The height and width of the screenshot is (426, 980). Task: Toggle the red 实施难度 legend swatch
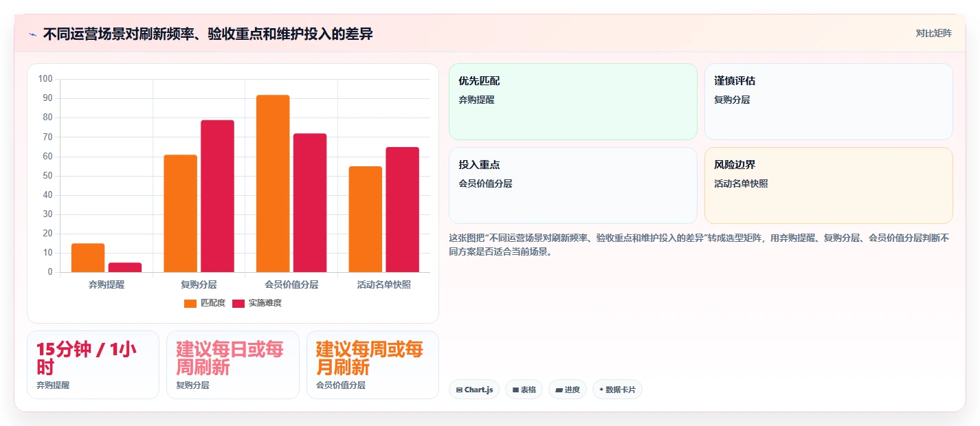238,303
